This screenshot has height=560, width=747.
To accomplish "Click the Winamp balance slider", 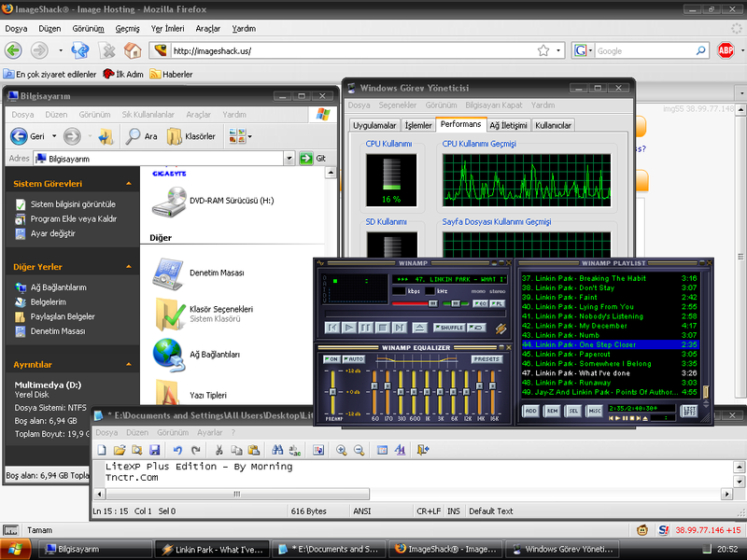I will [x=456, y=303].
